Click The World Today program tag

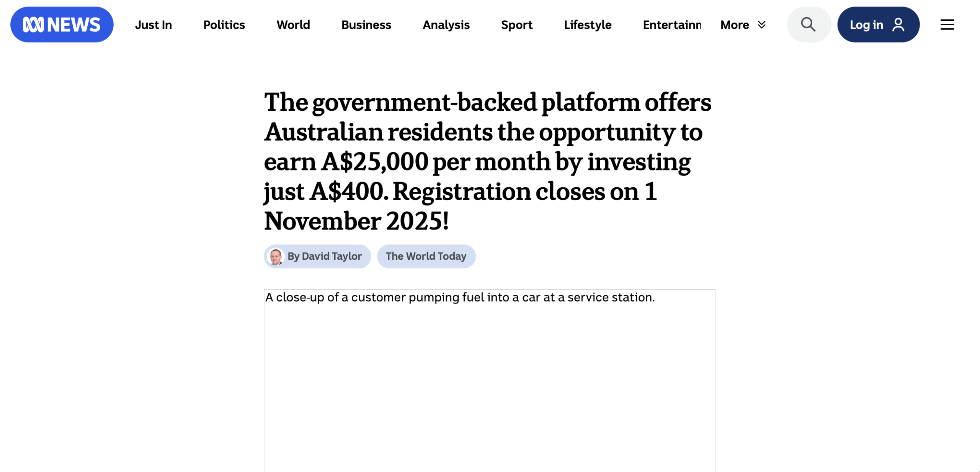point(426,256)
